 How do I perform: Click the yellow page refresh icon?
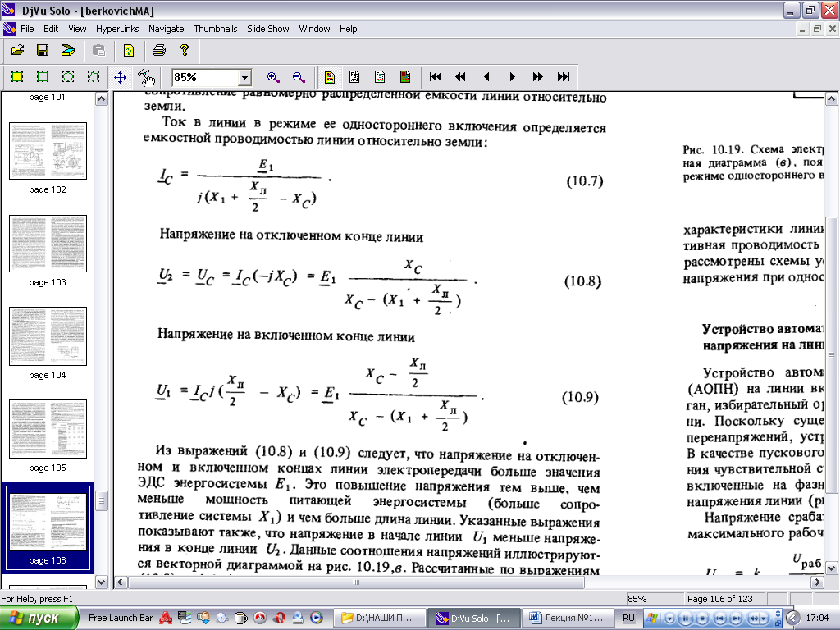point(129,50)
